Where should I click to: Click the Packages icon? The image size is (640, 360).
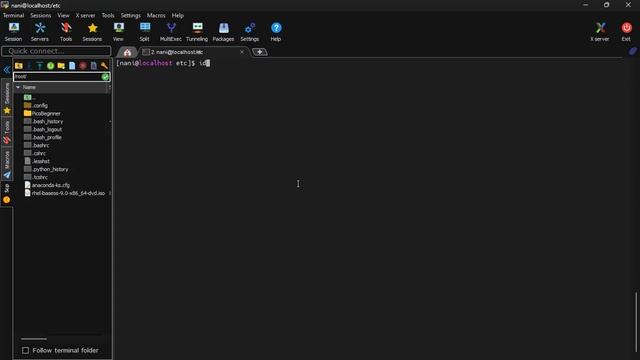pos(223,31)
